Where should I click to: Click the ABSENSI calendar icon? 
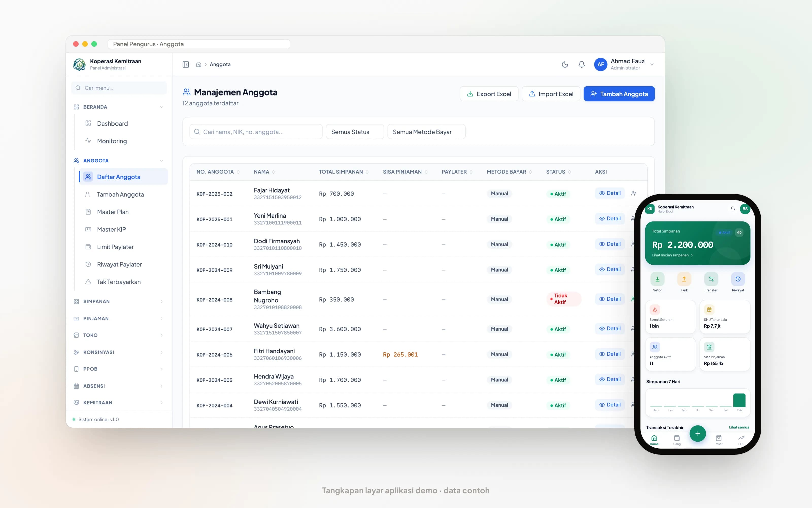pos(76,386)
